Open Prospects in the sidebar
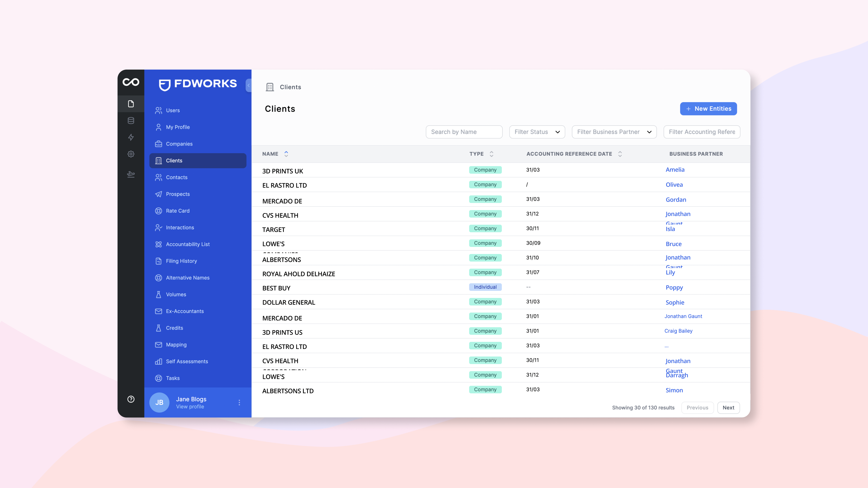 point(198,194)
